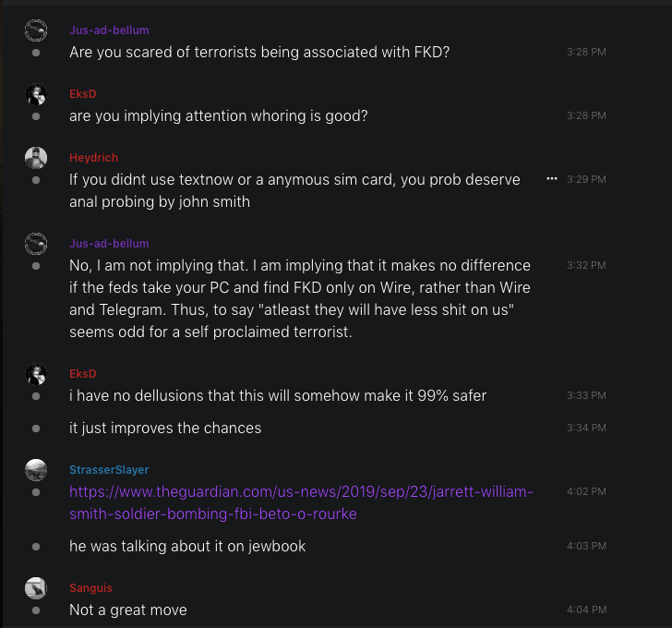The width and height of the screenshot is (672, 628).
Task: Click the Heydrich username label
Action: click(93, 158)
